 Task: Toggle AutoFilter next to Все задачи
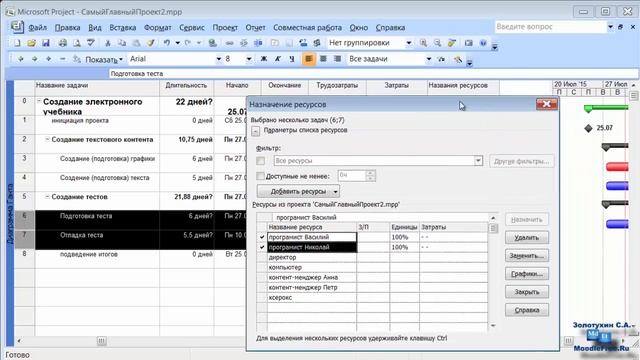point(441,59)
